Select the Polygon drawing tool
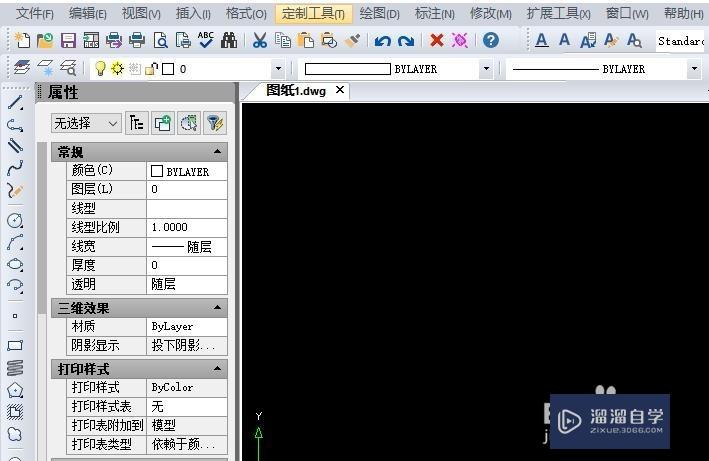The width and height of the screenshot is (709, 461). click(x=15, y=390)
